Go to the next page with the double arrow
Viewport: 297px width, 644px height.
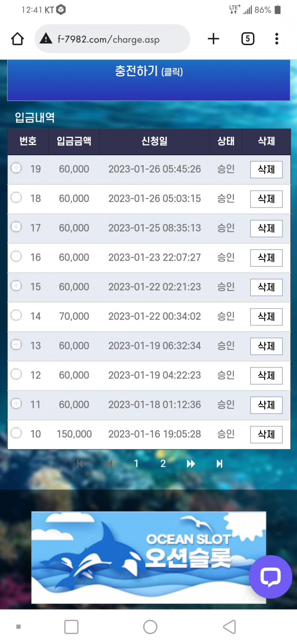tap(190, 464)
